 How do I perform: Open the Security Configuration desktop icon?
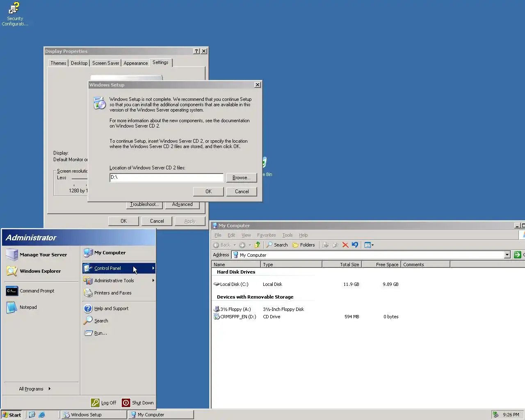15,14
